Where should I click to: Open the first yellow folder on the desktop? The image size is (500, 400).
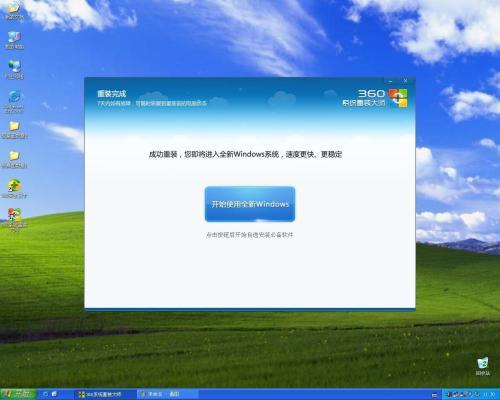14,129
